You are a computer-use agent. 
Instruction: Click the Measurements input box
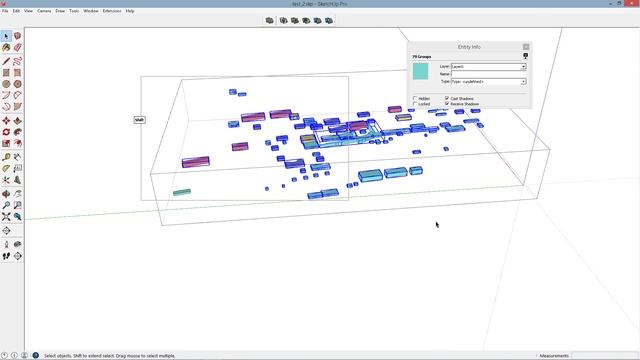tap(604, 356)
